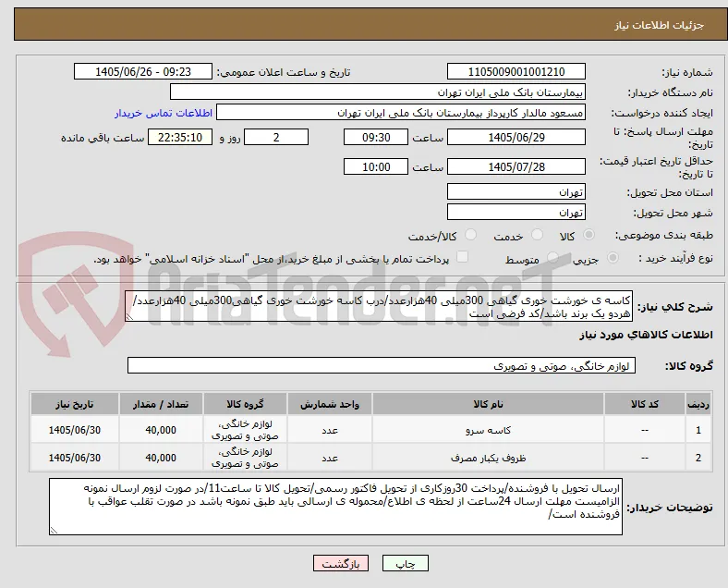Click quantity 40,000 in کاسه سرو row
The height and width of the screenshot is (588, 728).
pyautogui.click(x=161, y=430)
